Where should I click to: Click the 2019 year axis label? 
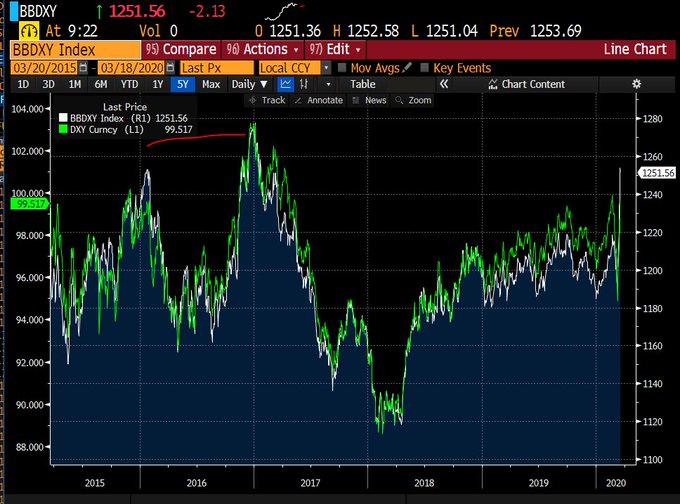538,483
